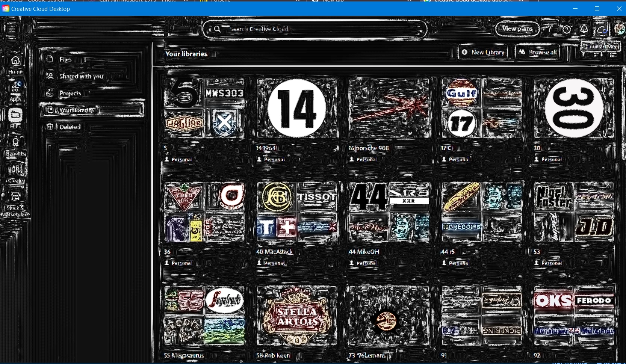The width and height of the screenshot is (626, 364).
Task: Click the library name 73 76Lemans
Action: [367, 355]
